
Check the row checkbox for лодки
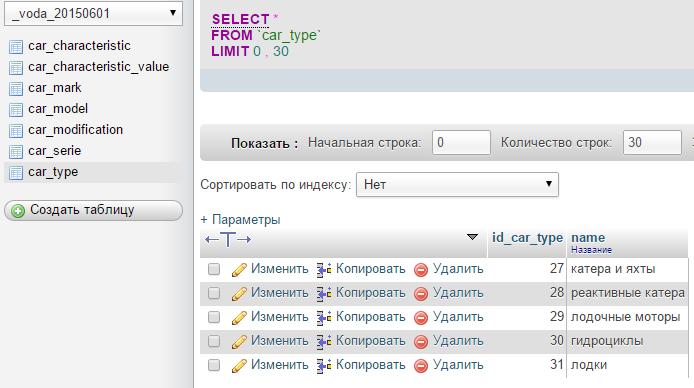[x=214, y=365]
